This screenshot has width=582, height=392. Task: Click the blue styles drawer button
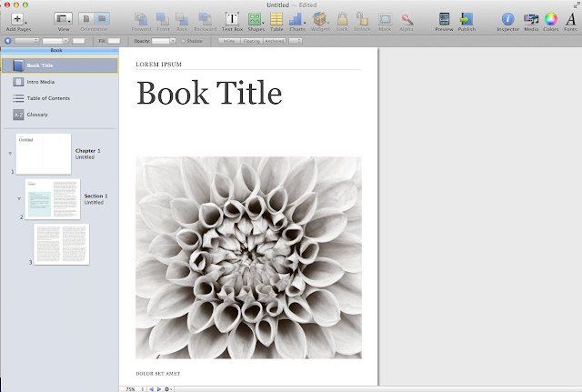pyautogui.click(x=8, y=41)
